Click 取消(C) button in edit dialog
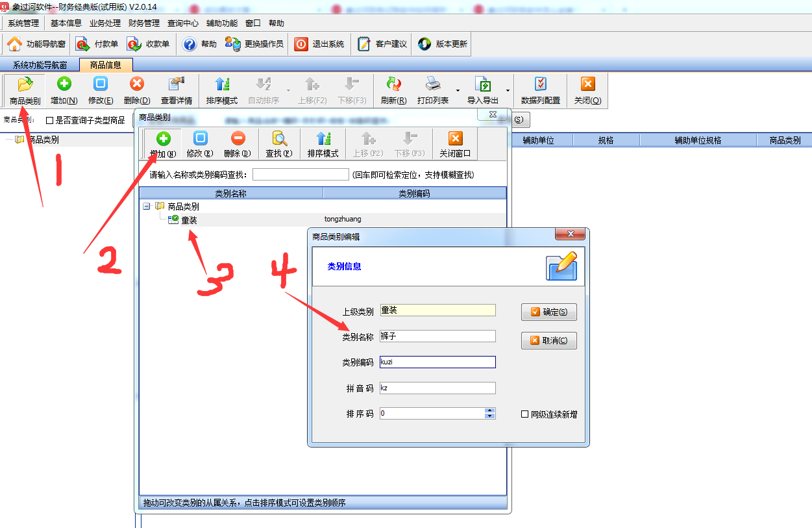Image resolution: width=812 pixels, height=528 pixels. tap(549, 340)
